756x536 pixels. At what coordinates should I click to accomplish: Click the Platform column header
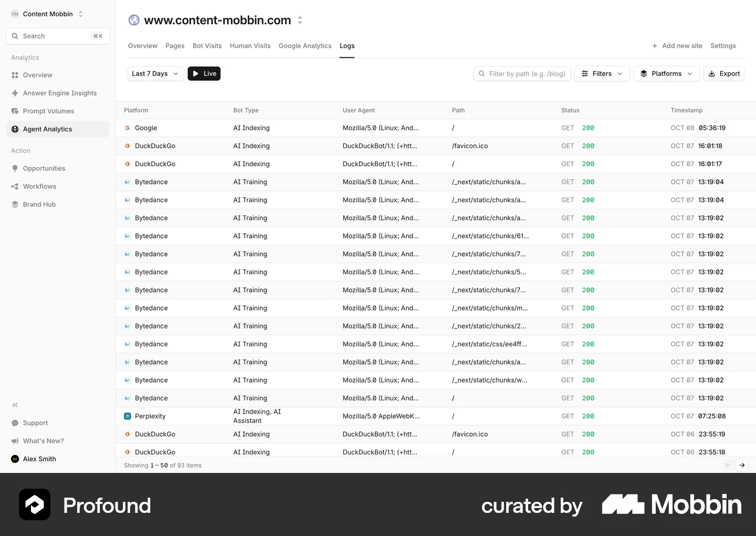click(x=136, y=110)
